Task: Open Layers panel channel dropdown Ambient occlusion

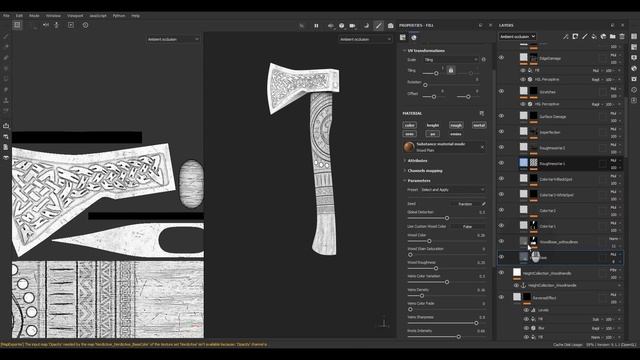Action: (517, 37)
